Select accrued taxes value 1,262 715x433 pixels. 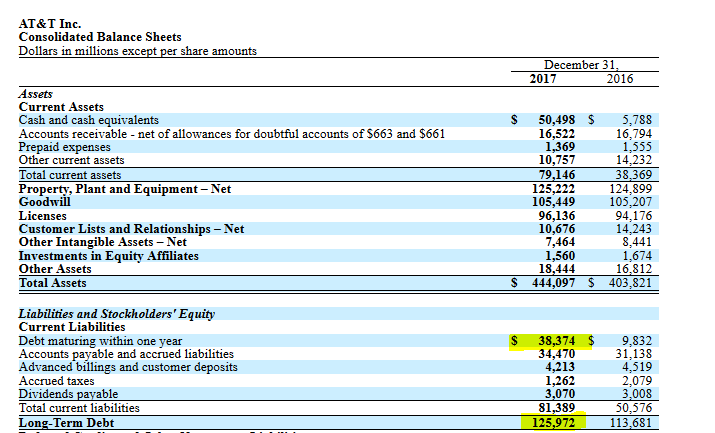coord(560,381)
